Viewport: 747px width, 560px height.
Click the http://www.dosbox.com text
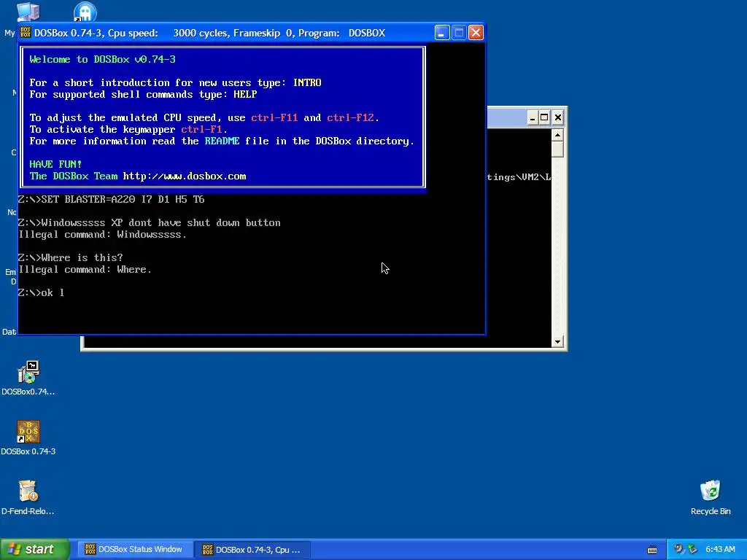pyautogui.click(x=185, y=176)
